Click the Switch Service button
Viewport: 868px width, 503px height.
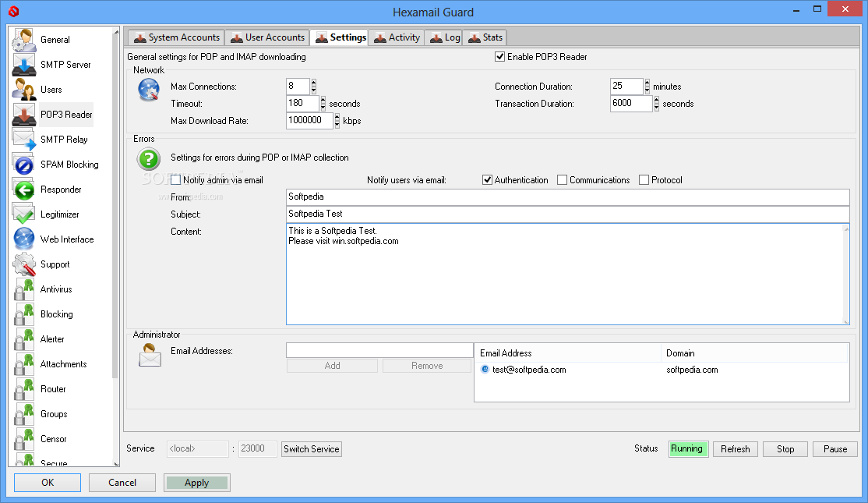tap(312, 448)
